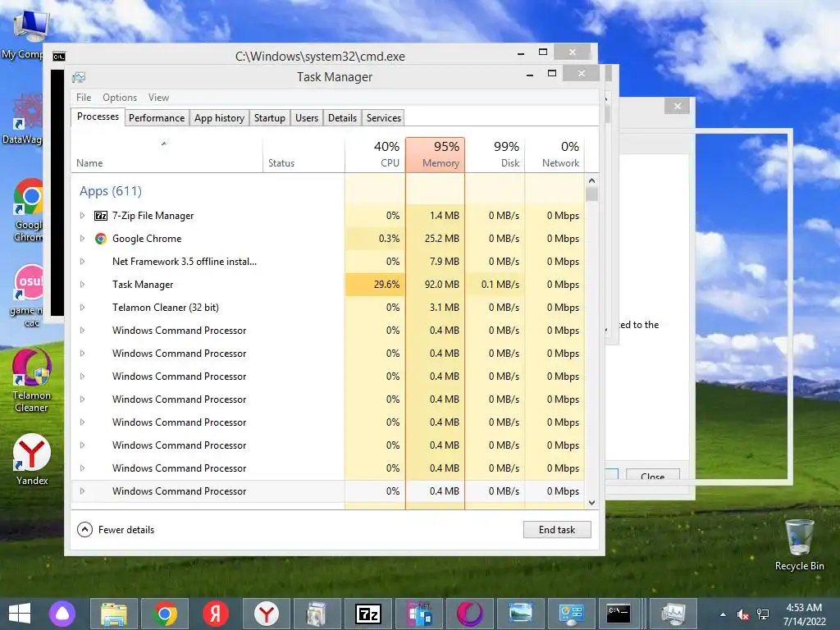Expand the Telamon Cleaner (32 bit) row
This screenshot has width=840, height=630.
click(82, 308)
